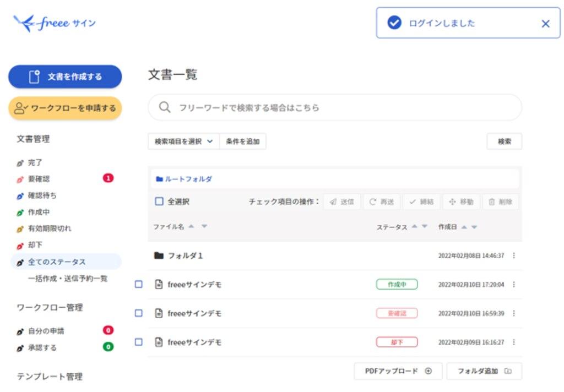Open 一括作成・送信予約一覧
564x392 pixels.
click(68, 279)
